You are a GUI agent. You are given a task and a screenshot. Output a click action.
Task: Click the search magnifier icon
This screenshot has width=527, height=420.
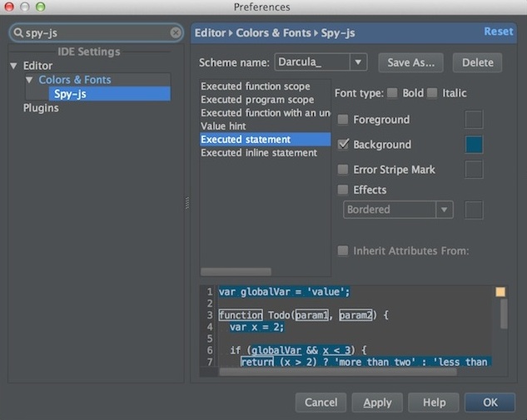click(18, 32)
